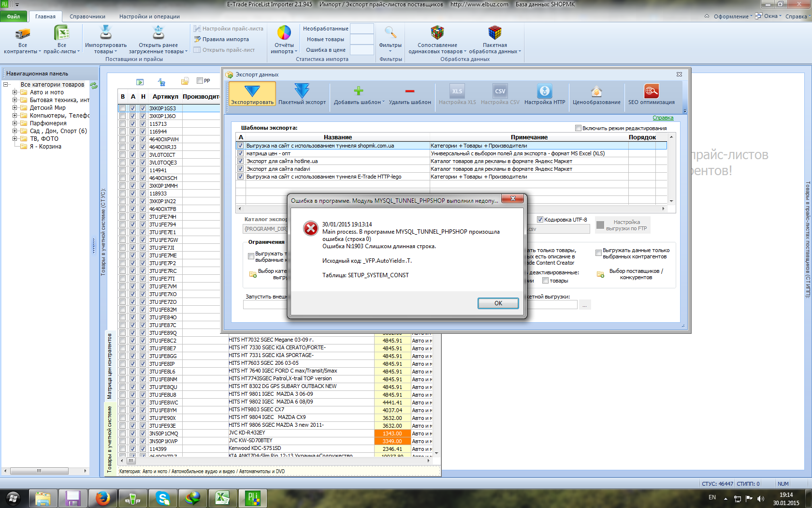
Task: Click the navigation panel horizontal scrollbar
Action: click(45, 471)
